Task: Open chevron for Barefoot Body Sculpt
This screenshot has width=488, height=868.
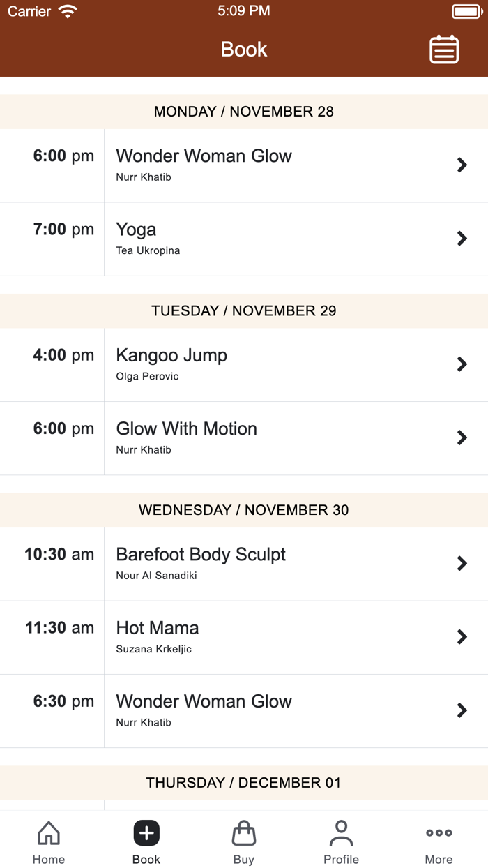Action: point(462,564)
